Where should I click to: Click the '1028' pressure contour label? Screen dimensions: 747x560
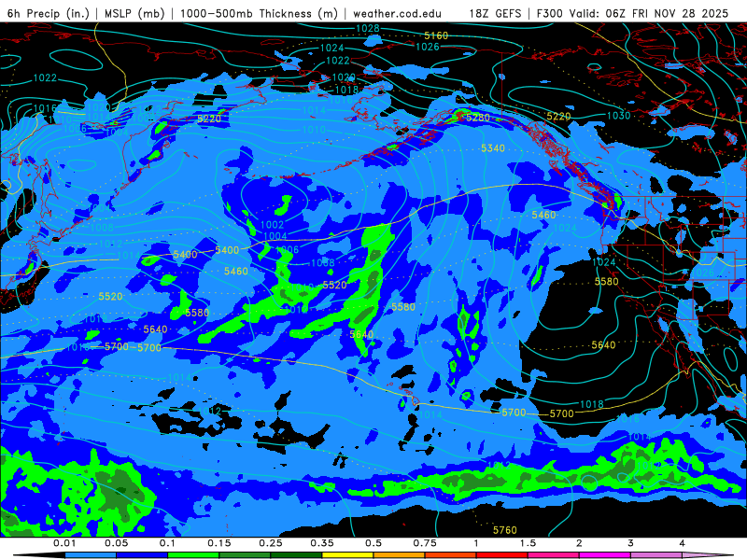[x=368, y=29]
